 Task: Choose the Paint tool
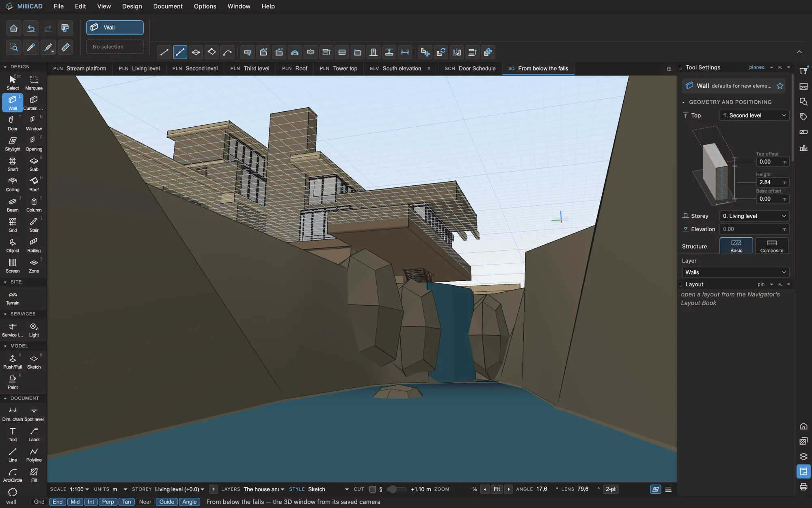tap(13, 382)
